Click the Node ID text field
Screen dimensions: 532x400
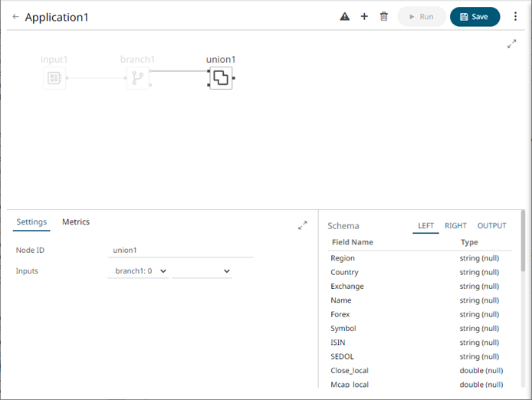pos(180,250)
